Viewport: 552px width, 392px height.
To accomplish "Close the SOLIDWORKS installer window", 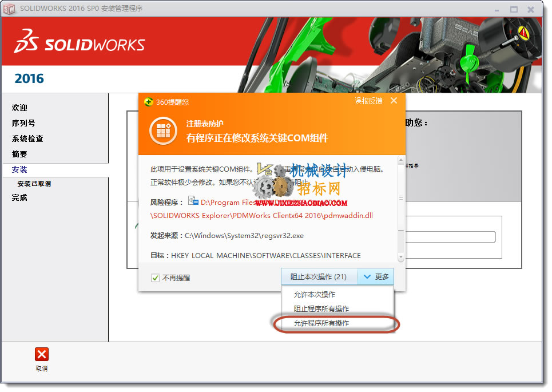I will click(531, 10).
